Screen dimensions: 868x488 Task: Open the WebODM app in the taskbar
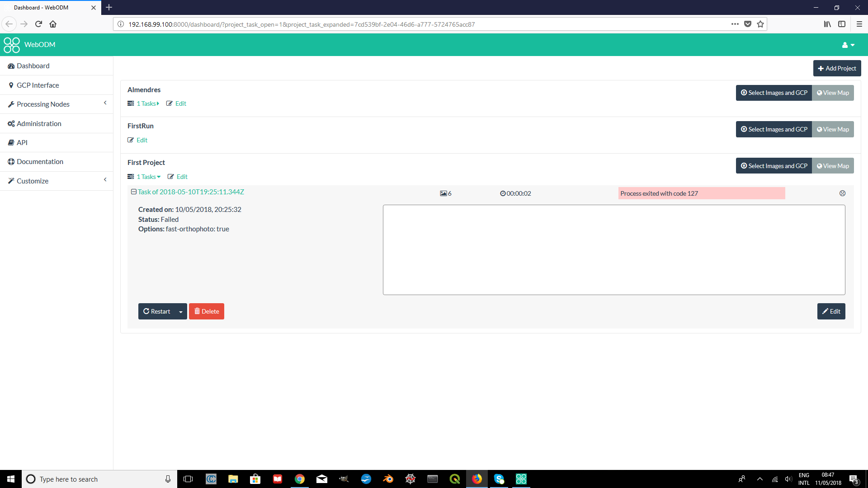tap(521, 479)
